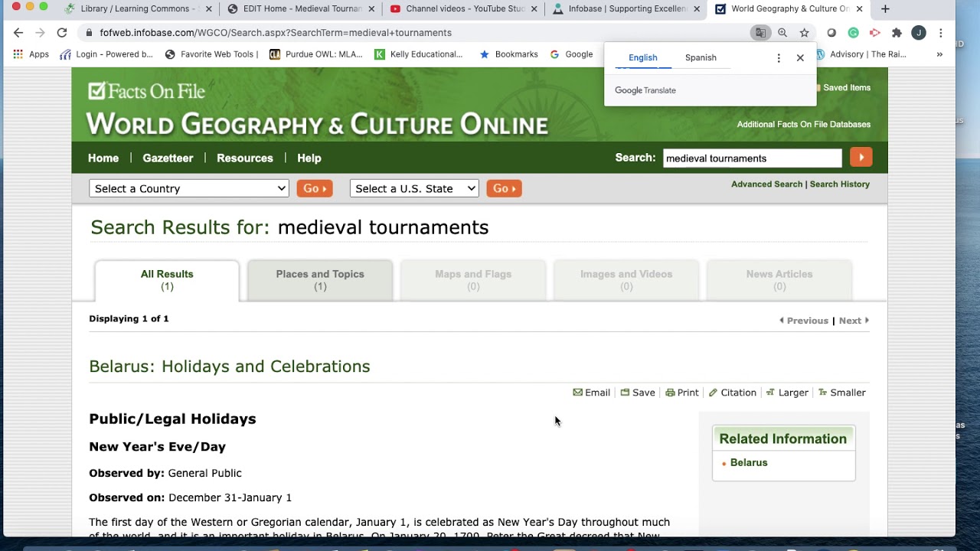Print this article
Image resolution: width=980 pixels, height=551 pixels.
(x=682, y=393)
